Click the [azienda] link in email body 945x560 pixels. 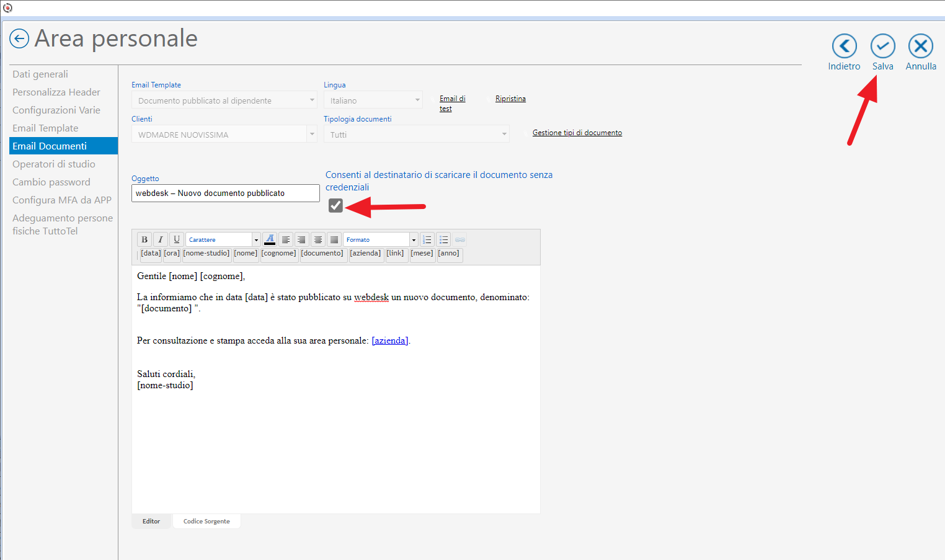click(390, 340)
